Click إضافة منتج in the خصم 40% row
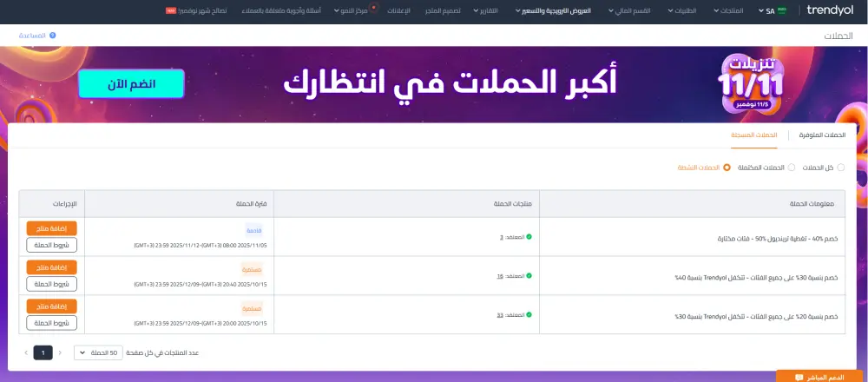This screenshot has height=382, width=868. [51, 228]
